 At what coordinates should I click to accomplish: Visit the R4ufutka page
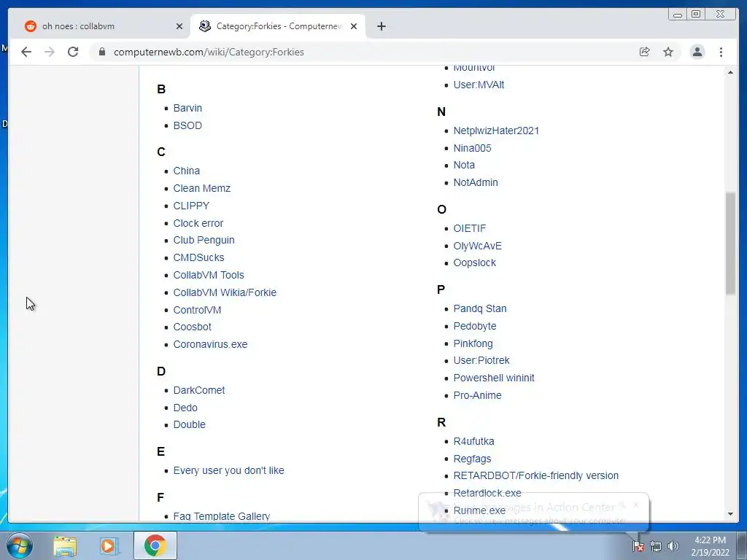[473, 441]
